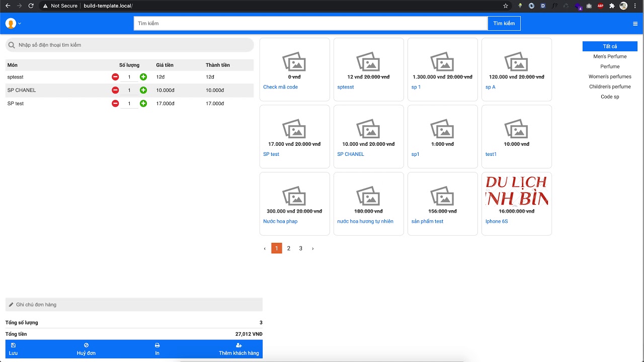Decrease quantity of SP CHANEL item
The image size is (644, 362).
115,90
